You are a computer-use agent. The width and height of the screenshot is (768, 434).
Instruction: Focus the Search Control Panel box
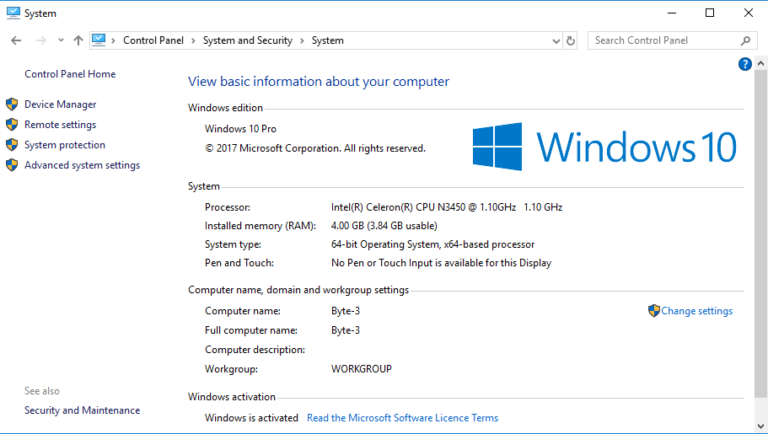point(672,41)
